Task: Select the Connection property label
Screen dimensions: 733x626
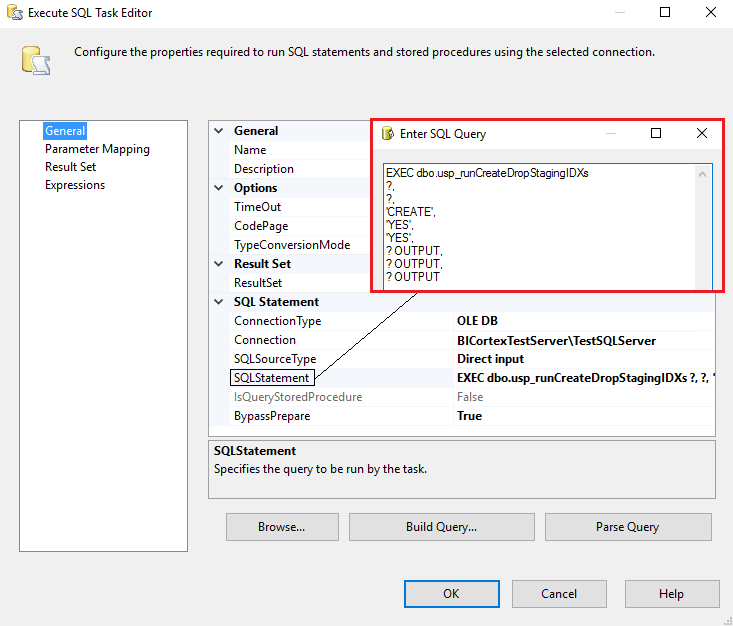Action: (x=265, y=340)
